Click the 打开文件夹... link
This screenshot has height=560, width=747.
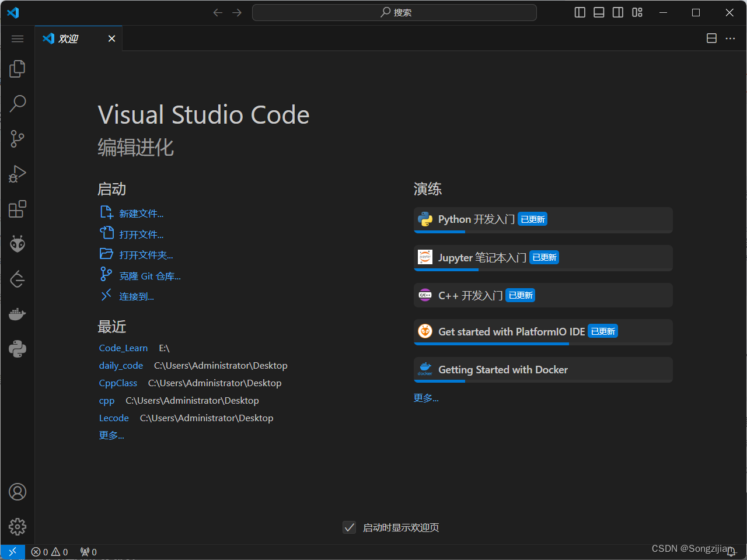[146, 255]
